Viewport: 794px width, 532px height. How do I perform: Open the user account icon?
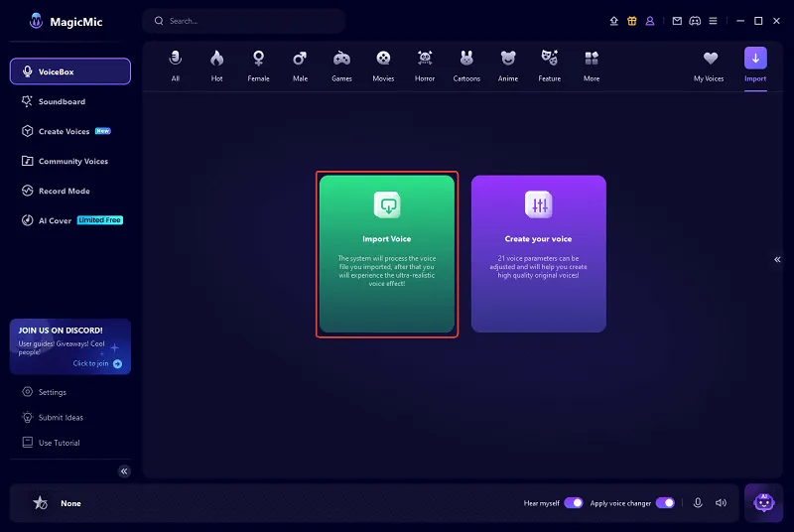[650, 21]
